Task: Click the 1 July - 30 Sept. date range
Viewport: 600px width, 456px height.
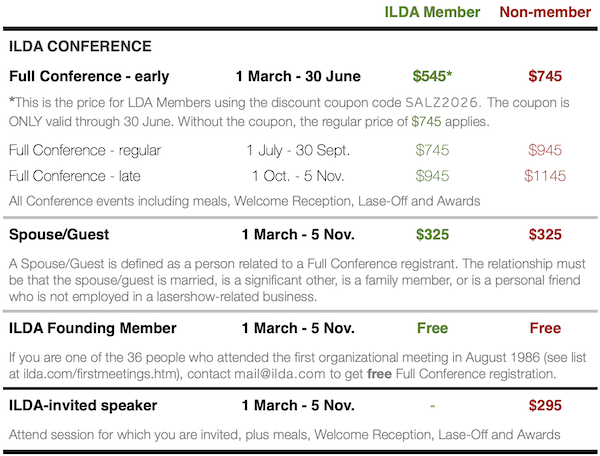Action: [x=298, y=151]
